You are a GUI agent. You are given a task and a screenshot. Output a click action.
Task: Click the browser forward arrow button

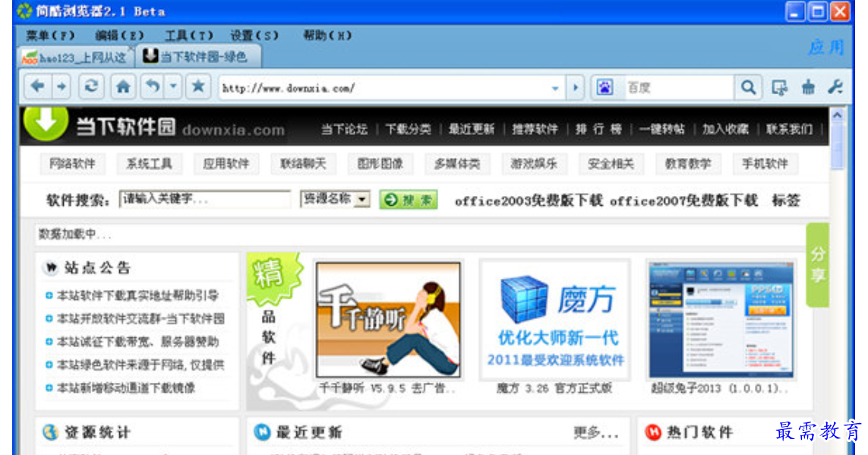[x=62, y=87]
